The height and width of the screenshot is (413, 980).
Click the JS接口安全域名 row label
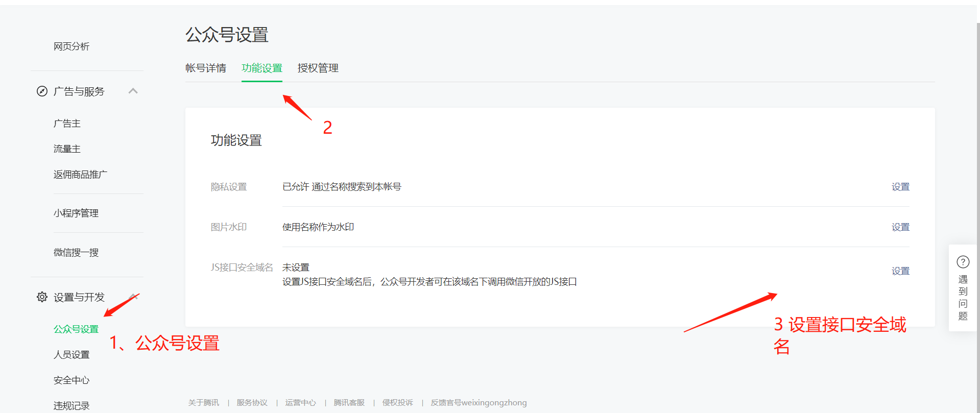click(x=242, y=268)
